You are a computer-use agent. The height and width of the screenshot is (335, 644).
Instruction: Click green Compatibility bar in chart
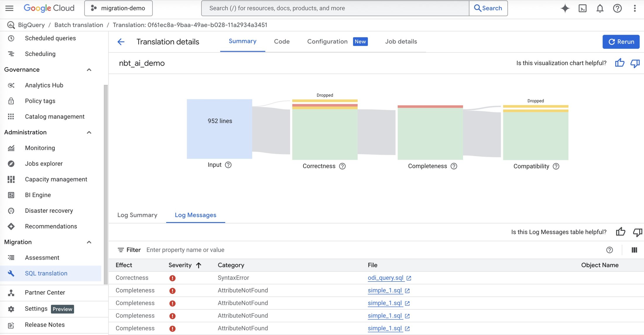536,136
